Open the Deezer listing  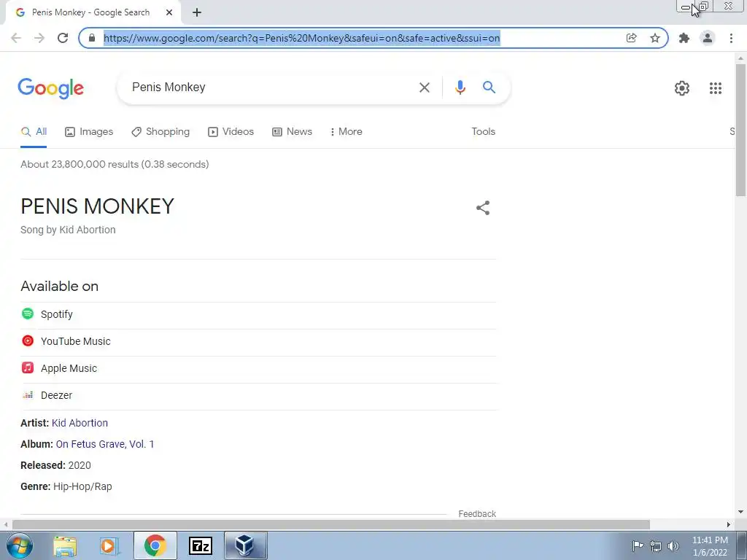pyautogui.click(x=258, y=395)
